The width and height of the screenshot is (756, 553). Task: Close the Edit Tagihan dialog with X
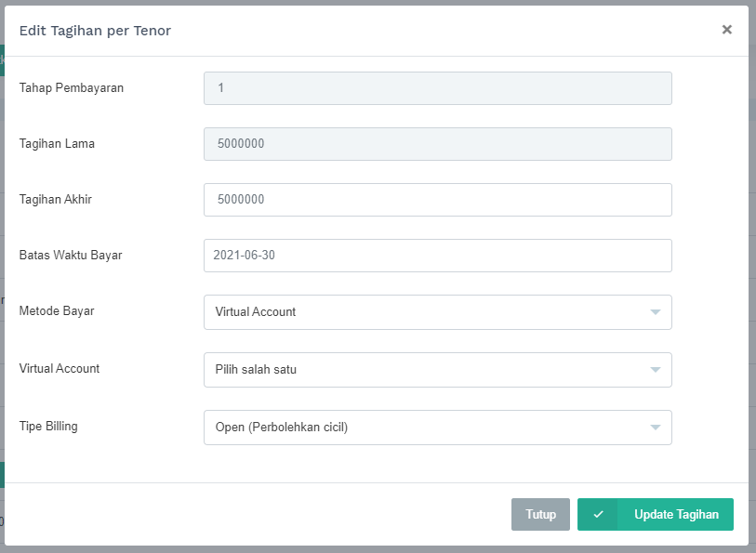click(726, 30)
